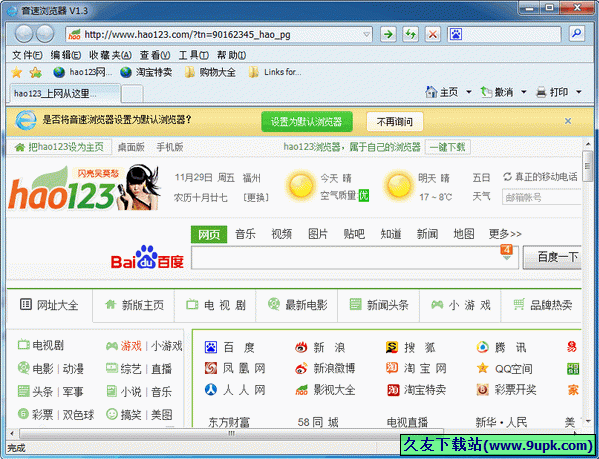
Task: Click the 百度一下 search button
Action: coord(553,257)
